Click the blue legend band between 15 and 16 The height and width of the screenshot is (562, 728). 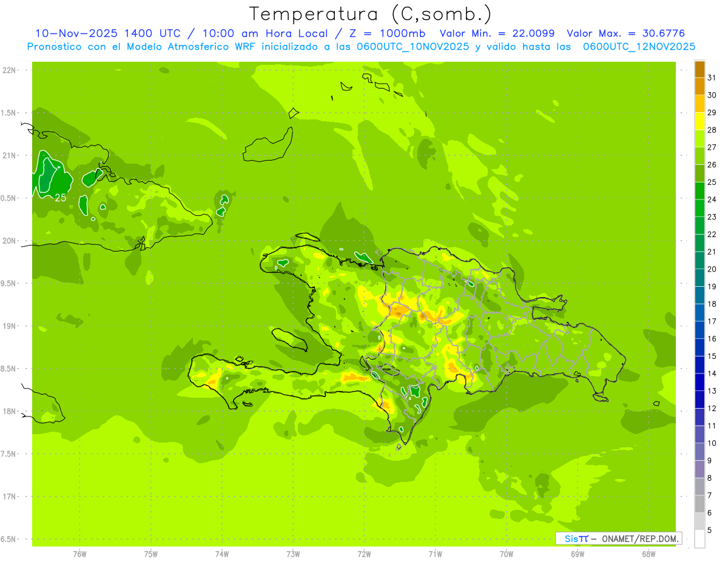point(699,347)
